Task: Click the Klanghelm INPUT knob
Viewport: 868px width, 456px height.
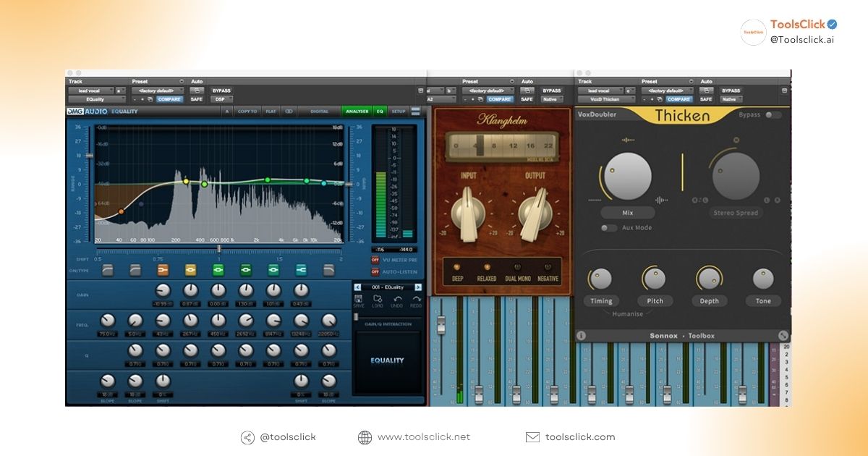Action: tap(468, 215)
